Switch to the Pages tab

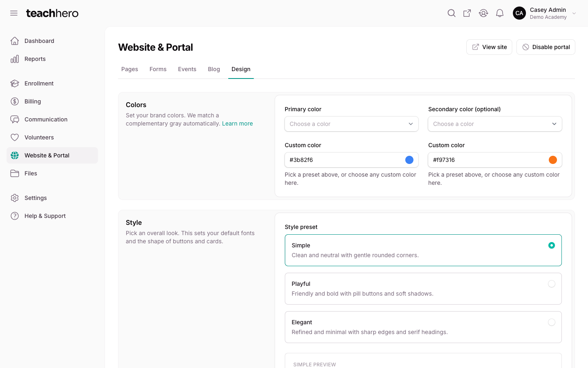point(129,69)
